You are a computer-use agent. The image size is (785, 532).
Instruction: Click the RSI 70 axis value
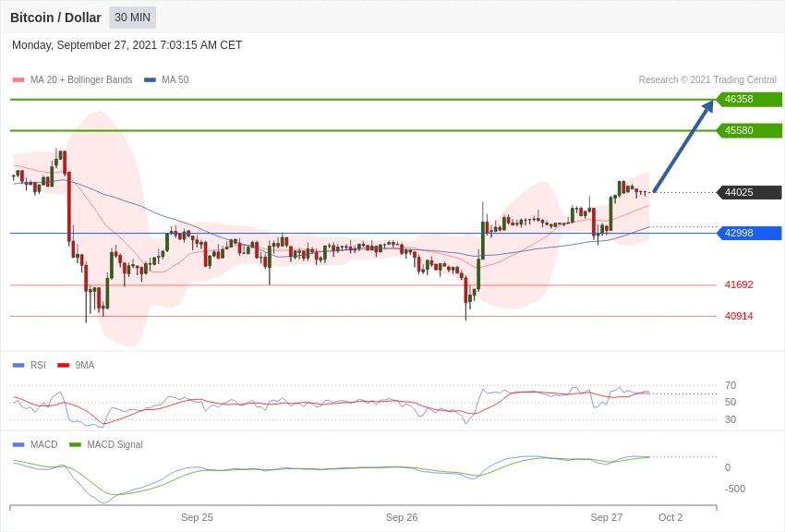[731, 385]
